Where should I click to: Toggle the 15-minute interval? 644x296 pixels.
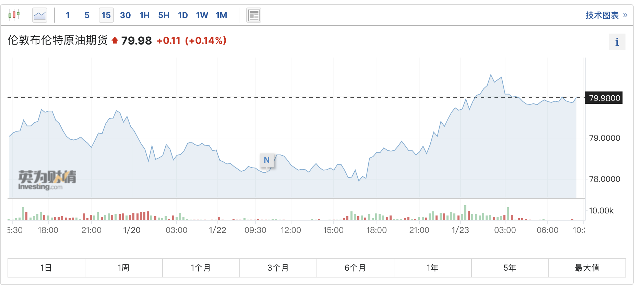[x=106, y=15]
